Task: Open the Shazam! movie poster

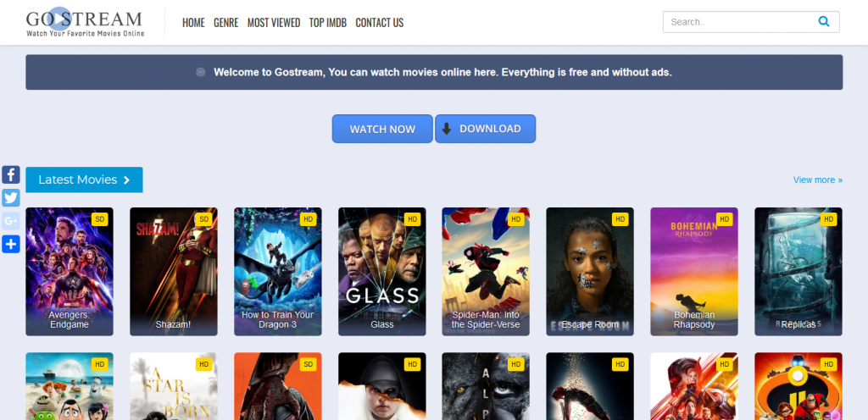Action: [x=173, y=271]
